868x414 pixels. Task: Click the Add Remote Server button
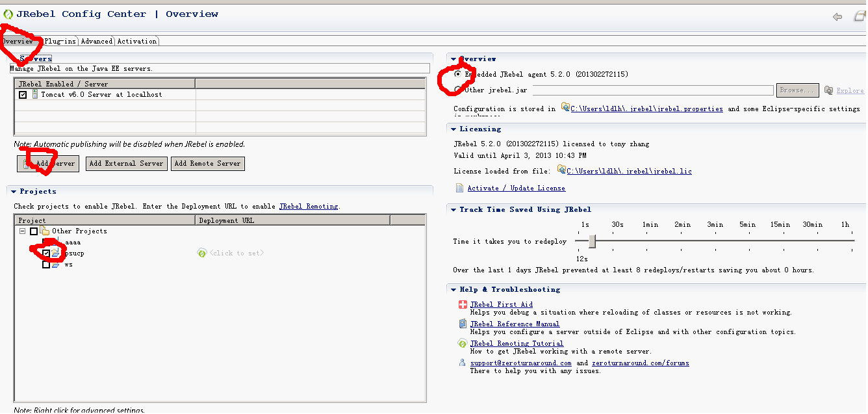(208, 163)
